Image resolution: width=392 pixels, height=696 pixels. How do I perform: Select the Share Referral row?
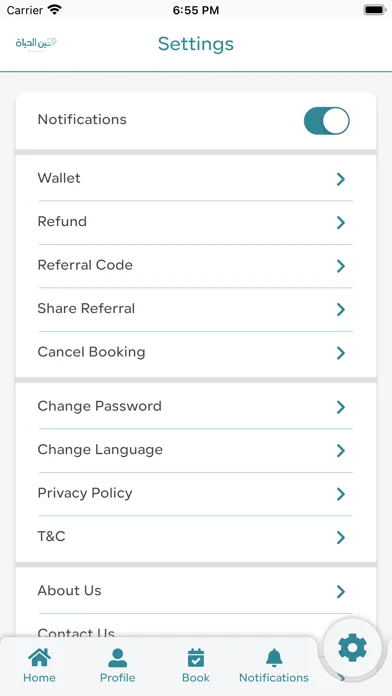click(196, 309)
